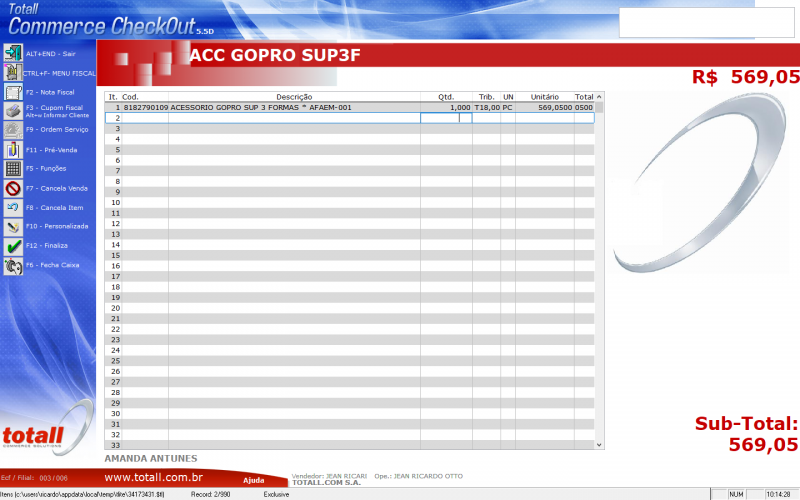Open F10 Personalizada icon
The image size is (800, 500).
[x=13, y=227]
